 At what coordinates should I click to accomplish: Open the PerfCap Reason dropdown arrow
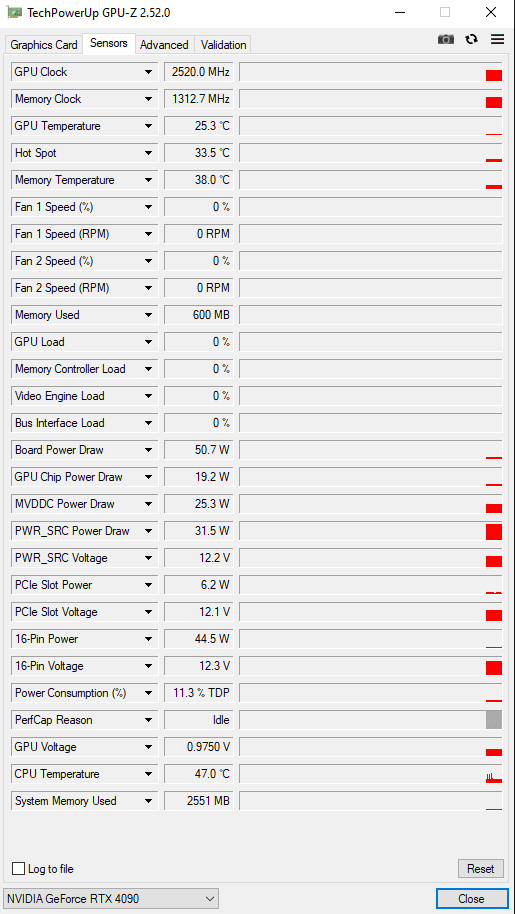[149, 720]
